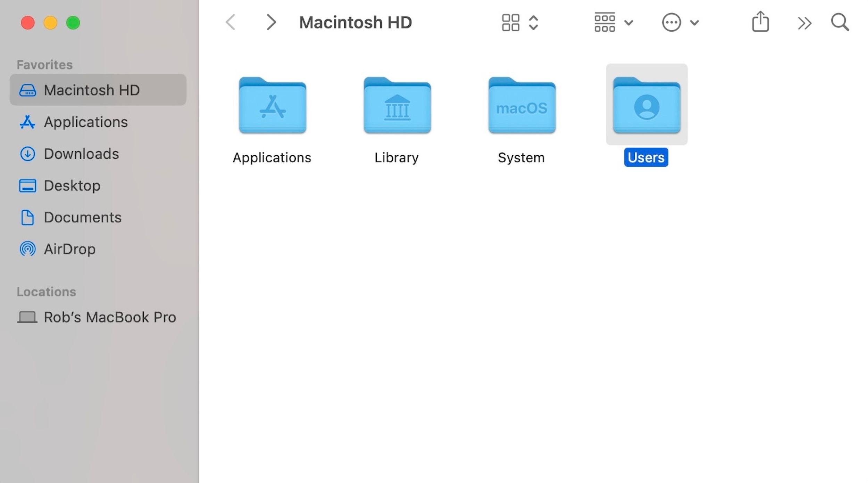868x483 pixels.
Task: Open the view mode up-down chevrons
Action: pos(534,23)
